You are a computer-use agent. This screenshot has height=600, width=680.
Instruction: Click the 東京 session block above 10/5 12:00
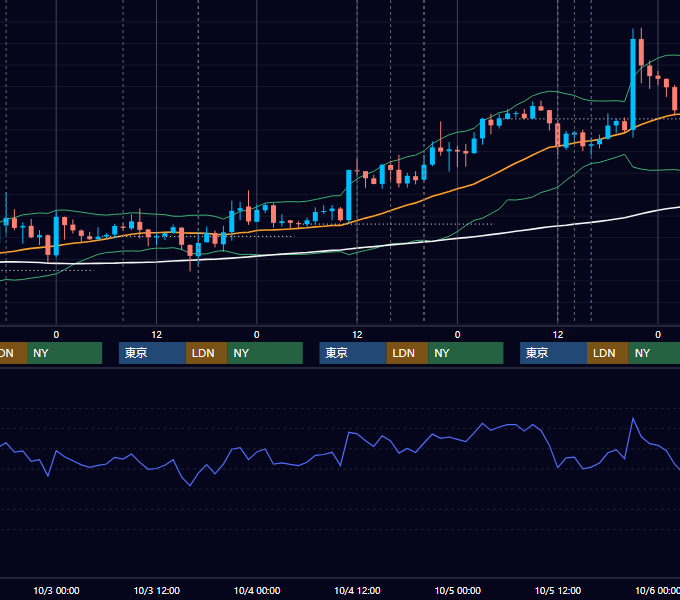tap(553, 353)
